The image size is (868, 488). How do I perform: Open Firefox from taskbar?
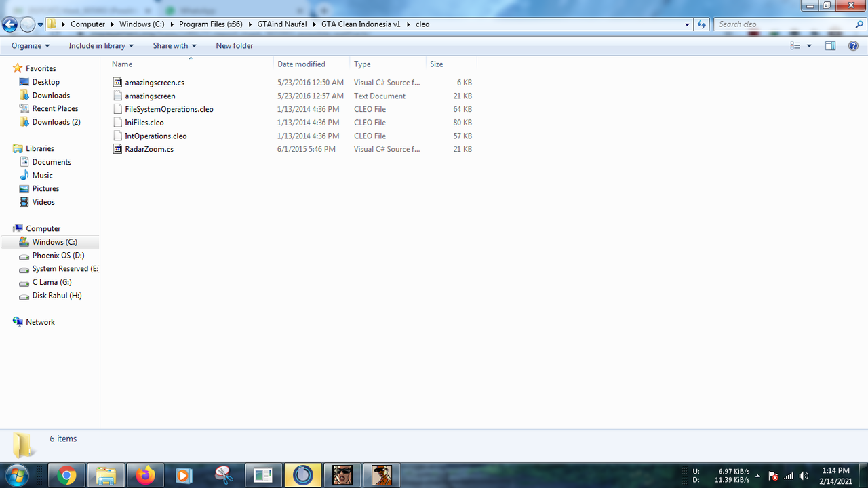[x=145, y=476]
